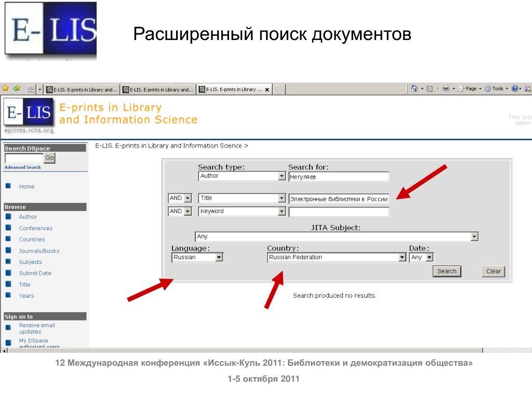The image size is (532, 399).
Task: Open the Date Any dropdown
Action: tap(421, 258)
